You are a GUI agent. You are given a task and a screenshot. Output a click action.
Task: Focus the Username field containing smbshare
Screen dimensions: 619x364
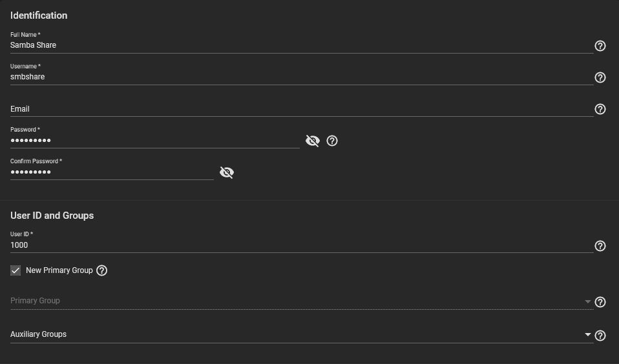coord(302,77)
